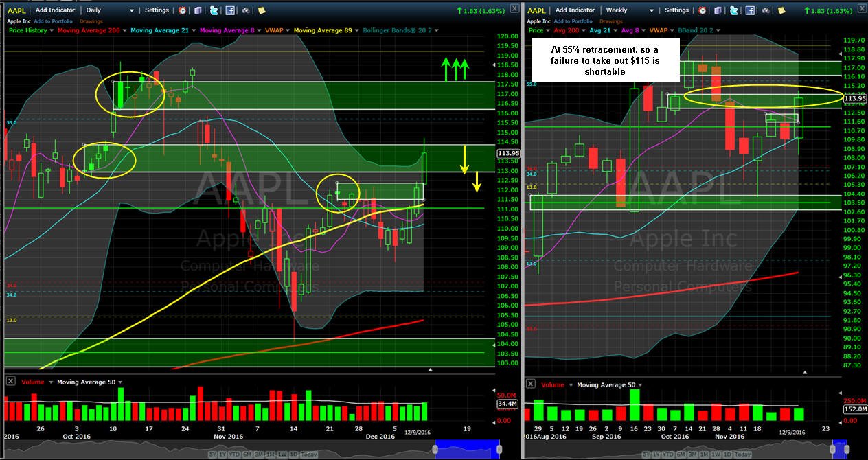Open Settings in the Daily chart toolbar
Screen dimensions: 868x460
pos(157,10)
